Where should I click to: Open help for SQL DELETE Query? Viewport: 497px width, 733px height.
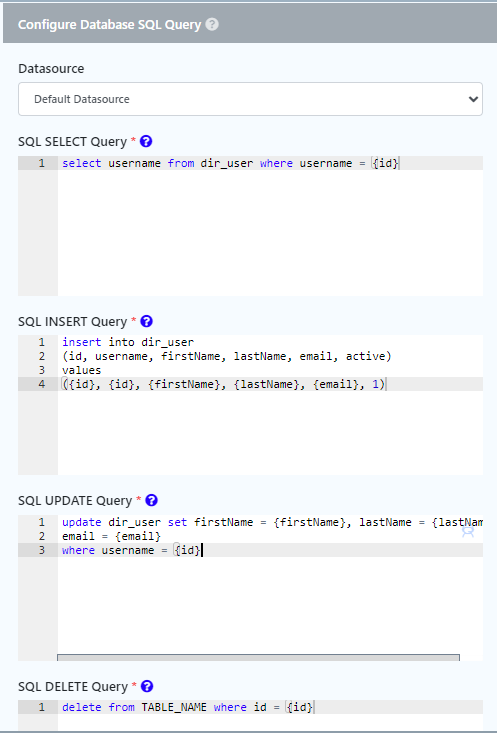click(147, 686)
